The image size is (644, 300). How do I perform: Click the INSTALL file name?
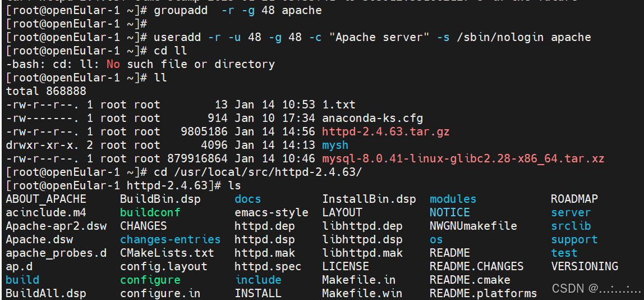tap(258, 293)
